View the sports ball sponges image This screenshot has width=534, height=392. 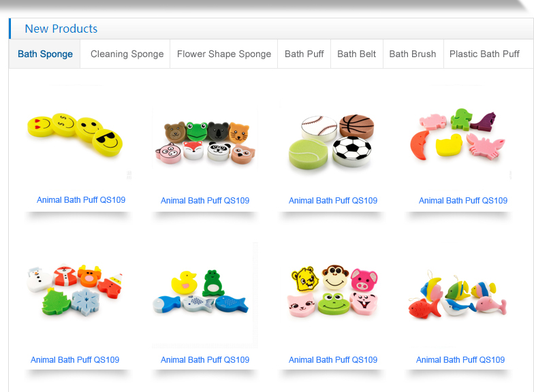pos(332,142)
